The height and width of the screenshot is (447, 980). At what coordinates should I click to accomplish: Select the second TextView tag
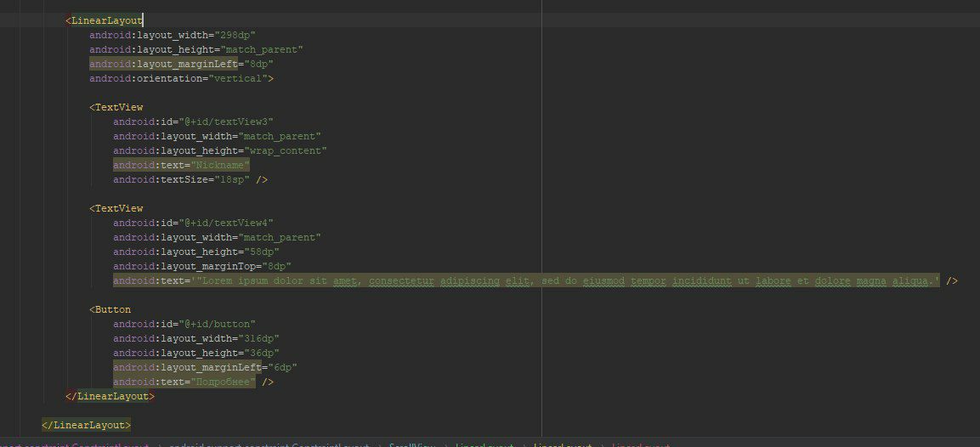(x=116, y=208)
